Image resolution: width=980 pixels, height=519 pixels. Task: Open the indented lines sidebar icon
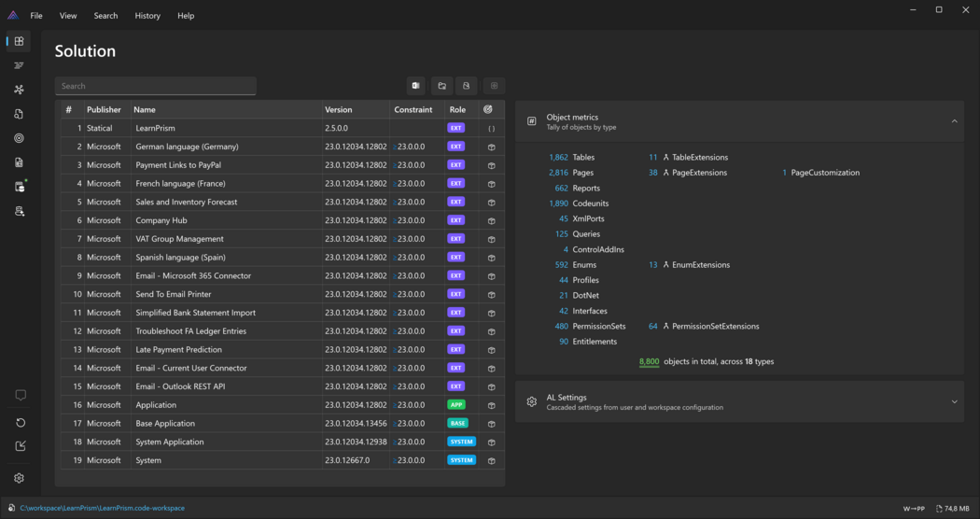click(19, 65)
